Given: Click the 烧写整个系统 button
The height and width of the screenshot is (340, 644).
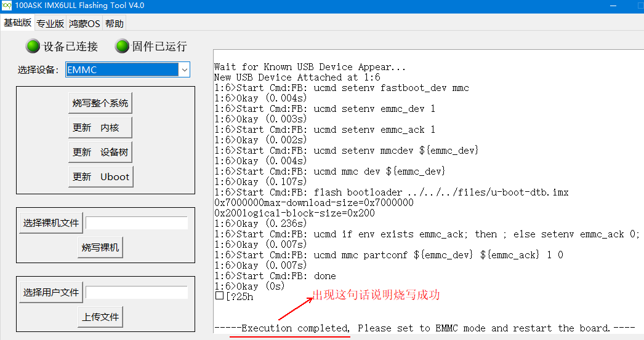Looking at the screenshot, I should click(x=100, y=103).
